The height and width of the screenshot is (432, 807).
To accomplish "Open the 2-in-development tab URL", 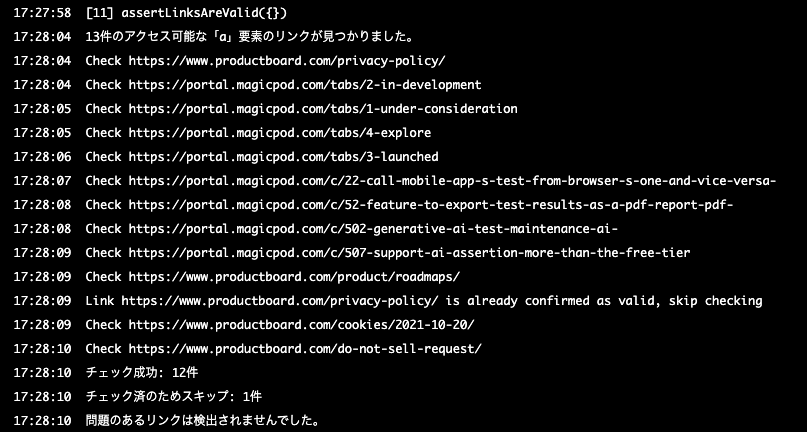I will pos(304,84).
